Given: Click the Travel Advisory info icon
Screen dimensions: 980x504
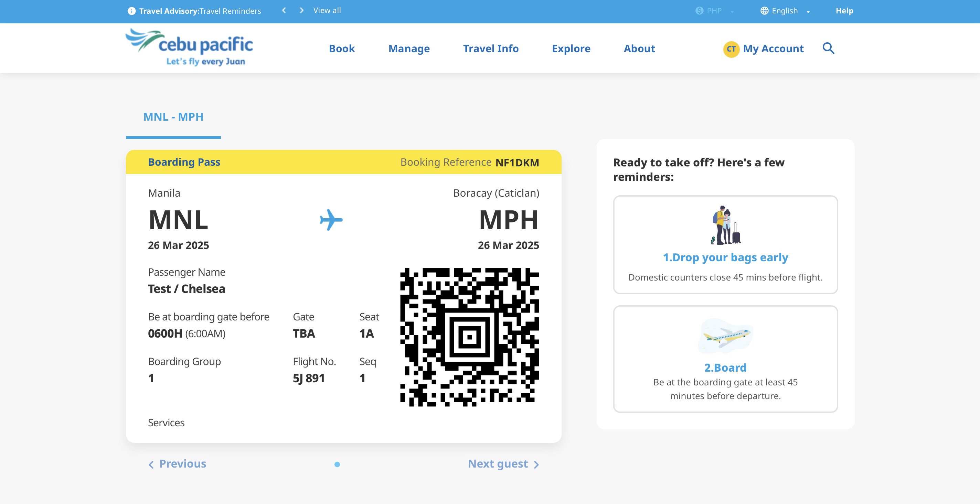Looking at the screenshot, I should (x=132, y=11).
